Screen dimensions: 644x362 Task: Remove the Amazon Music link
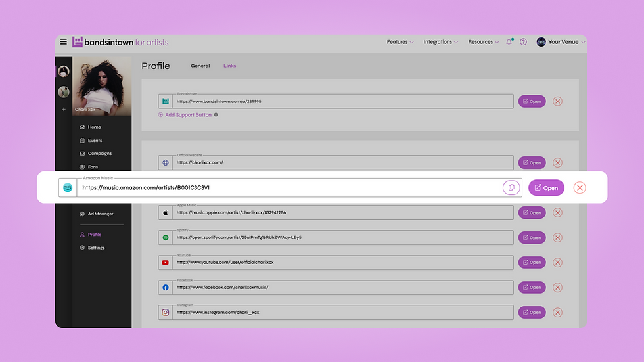[x=580, y=187]
